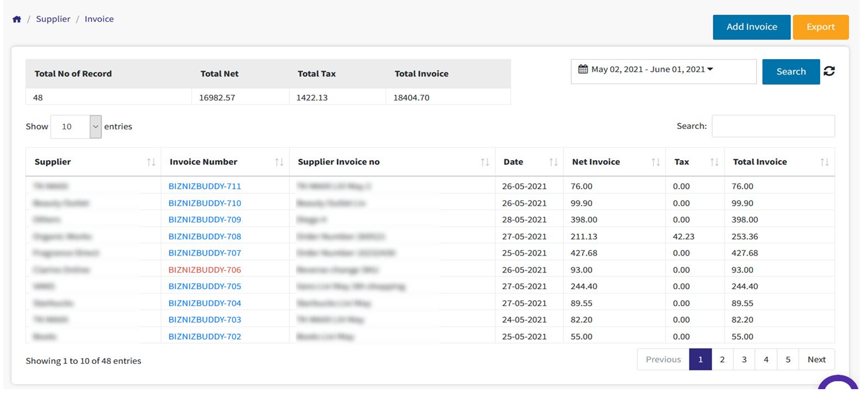Sort table by Supplier column arrows
Viewport: 868px width, 395px height.
coord(151,162)
